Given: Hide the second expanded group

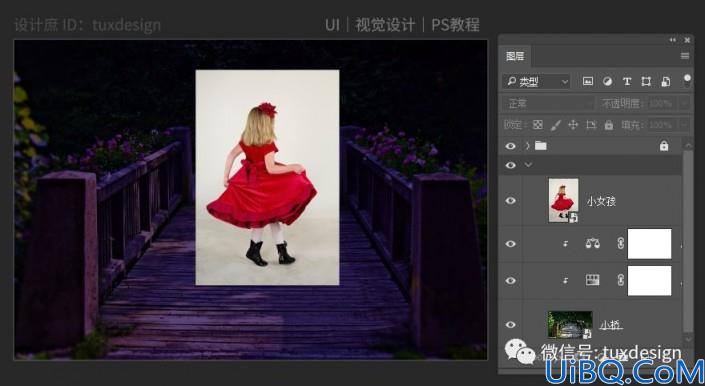Looking at the screenshot, I should pyautogui.click(x=510, y=165).
